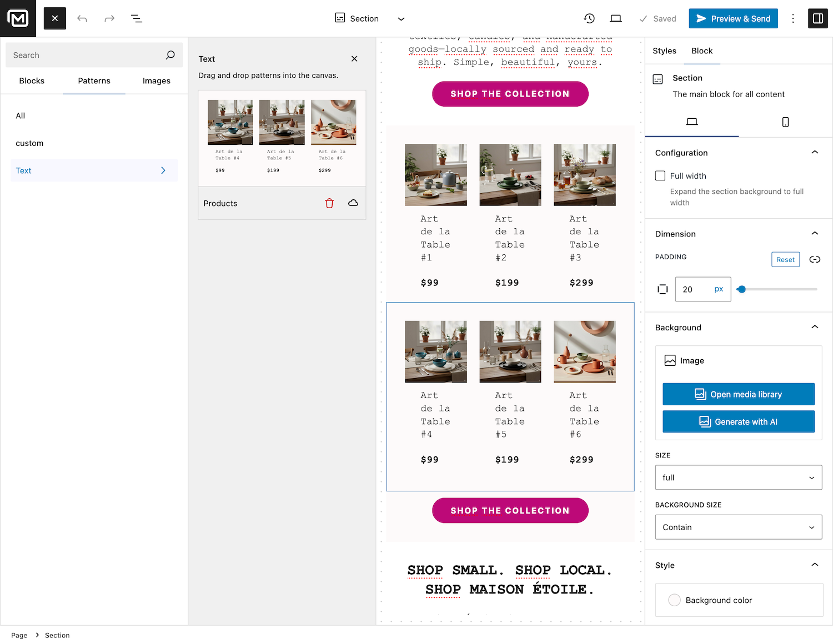Delete the Products pattern with trash icon

(x=329, y=203)
